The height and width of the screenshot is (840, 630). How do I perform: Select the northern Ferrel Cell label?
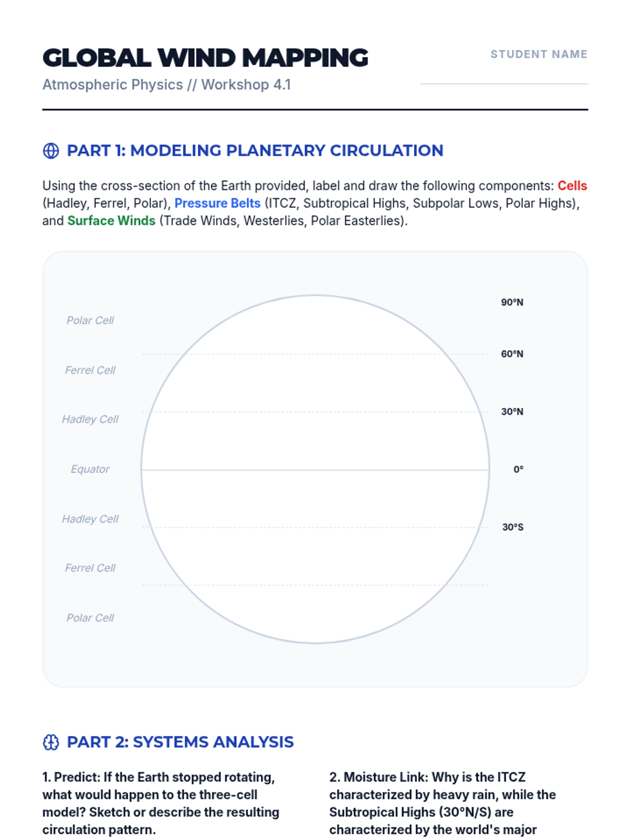click(90, 370)
